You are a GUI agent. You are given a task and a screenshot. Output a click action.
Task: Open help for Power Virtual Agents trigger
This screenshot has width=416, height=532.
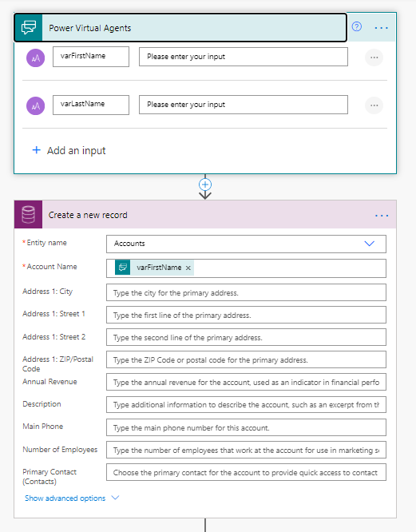click(x=357, y=26)
